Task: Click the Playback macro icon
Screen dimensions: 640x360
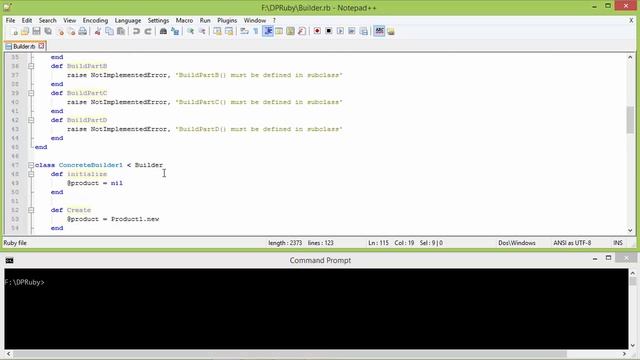Action: point(340,31)
